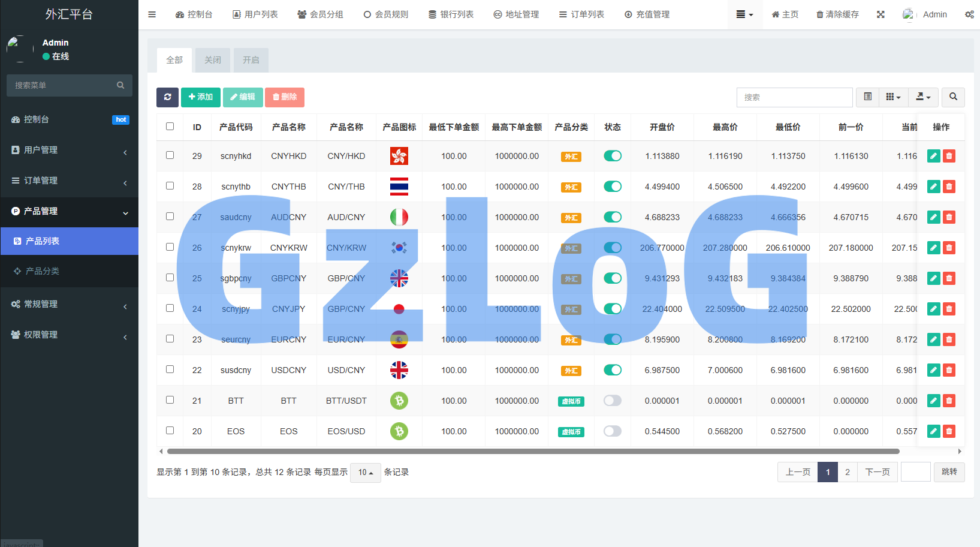Open the per-page count dropdown
The image size is (980, 547).
pos(365,472)
